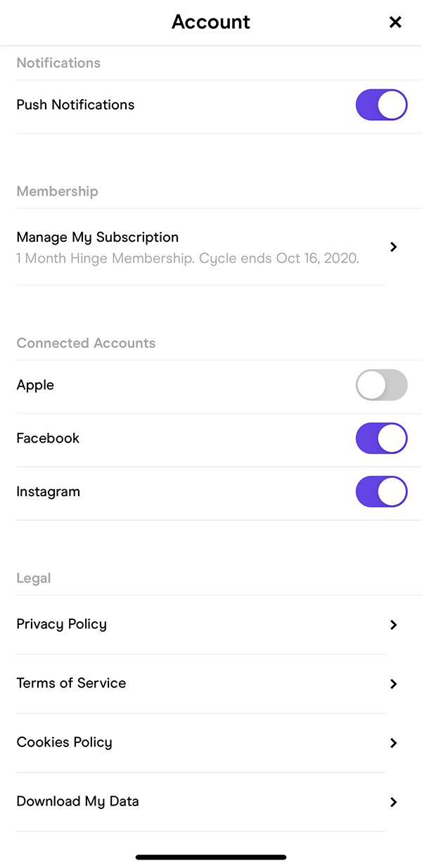Screen dimensions: 422x868
Task: Close the Account settings screen
Action: click(x=395, y=22)
